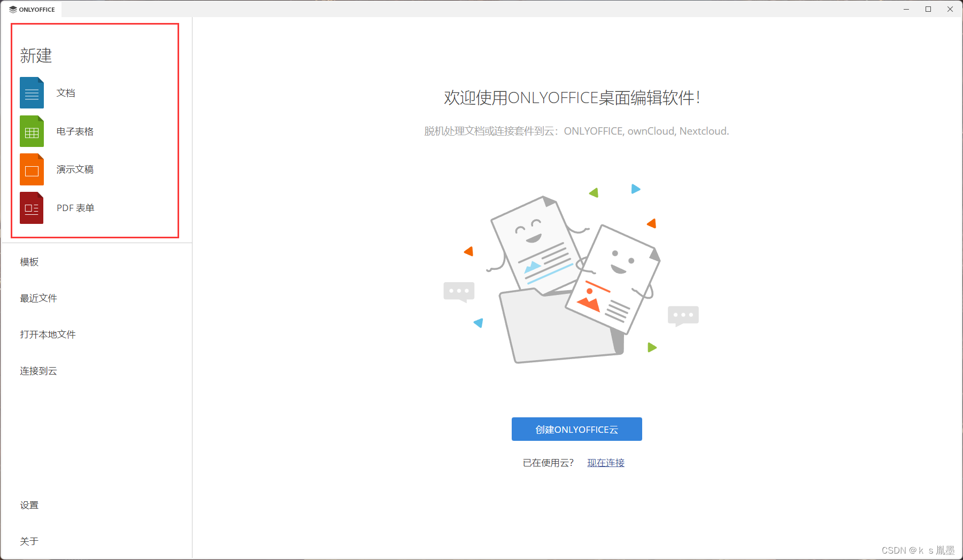The width and height of the screenshot is (963, 560).
Task: Create a new 演示文稿 presentation
Action: pos(75,169)
